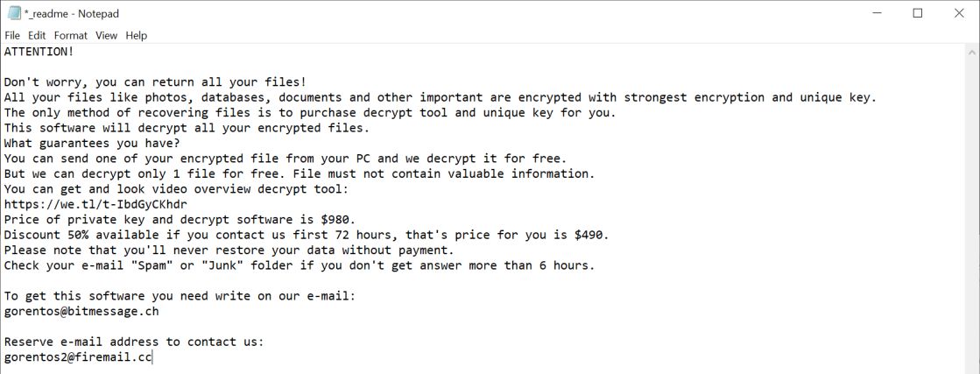Screen dimensions: 980x374
Task: Close the Notepad window
Action: [958, 13]
